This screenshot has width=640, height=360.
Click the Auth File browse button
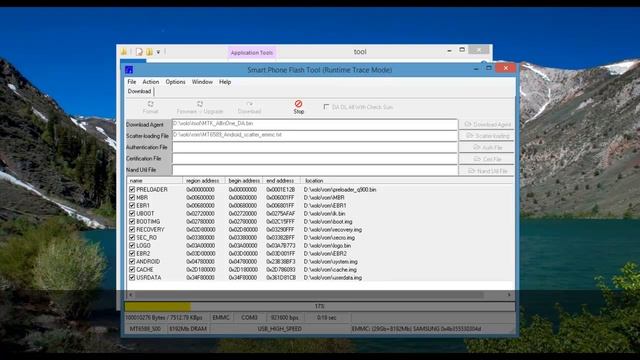click(x=487, y=147)
